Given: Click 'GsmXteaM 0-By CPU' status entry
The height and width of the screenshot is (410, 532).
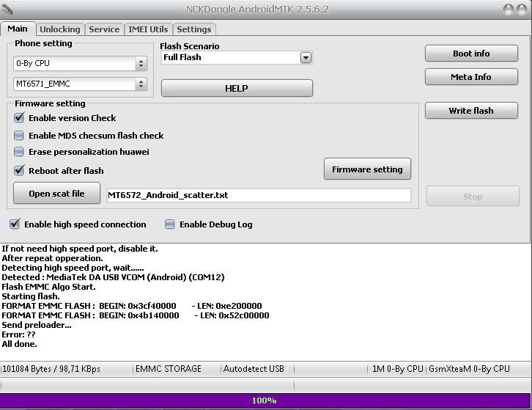Looking at the screenshot, I should 469,369.
